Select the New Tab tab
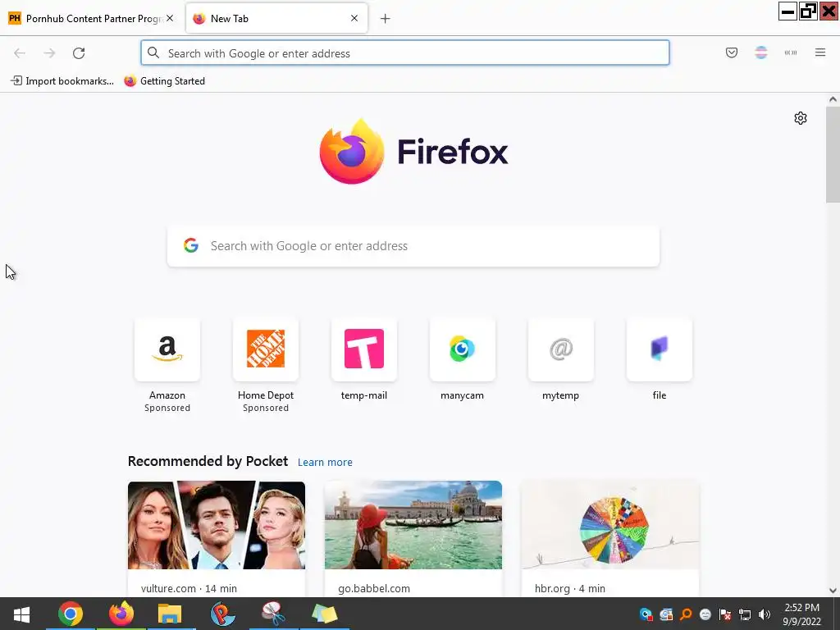This screenshot has height=630, width=840. coord(276,19)
